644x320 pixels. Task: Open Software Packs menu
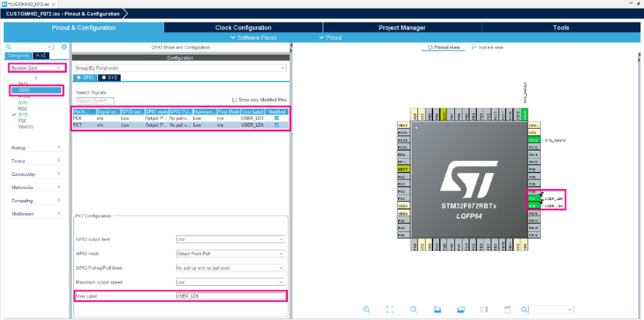254,37
